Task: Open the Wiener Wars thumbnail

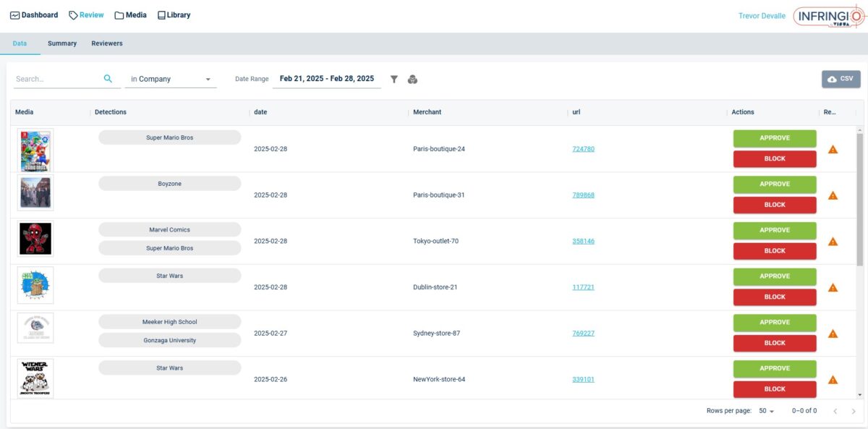Action: pyautogui.click(x=35, y=378)
